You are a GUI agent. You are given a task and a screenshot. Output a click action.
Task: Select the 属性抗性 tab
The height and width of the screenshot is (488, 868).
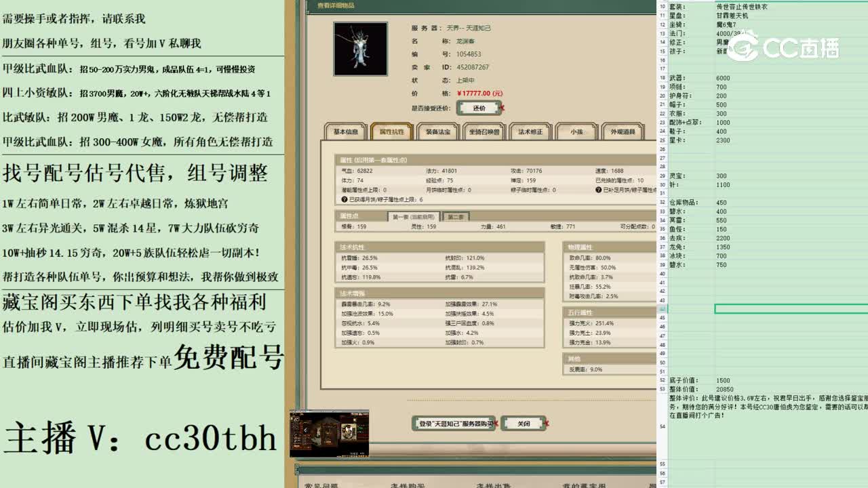pos(391,131)
